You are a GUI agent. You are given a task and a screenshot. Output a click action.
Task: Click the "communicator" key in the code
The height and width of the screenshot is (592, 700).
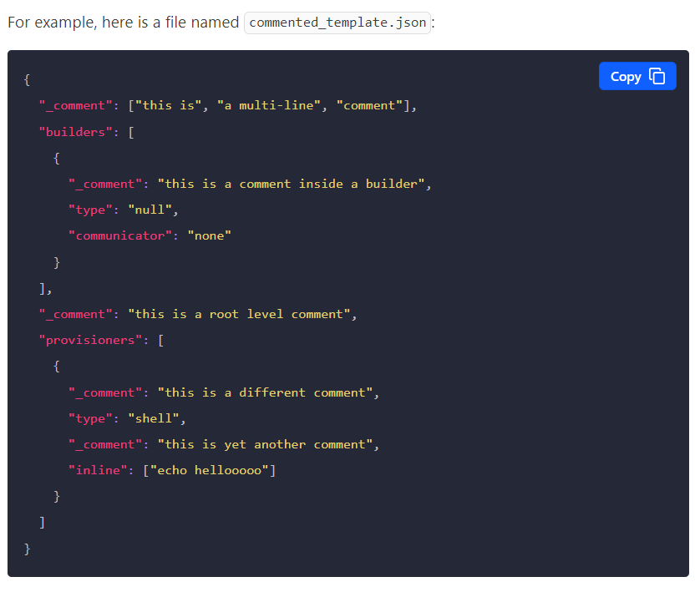pos(120,235)
